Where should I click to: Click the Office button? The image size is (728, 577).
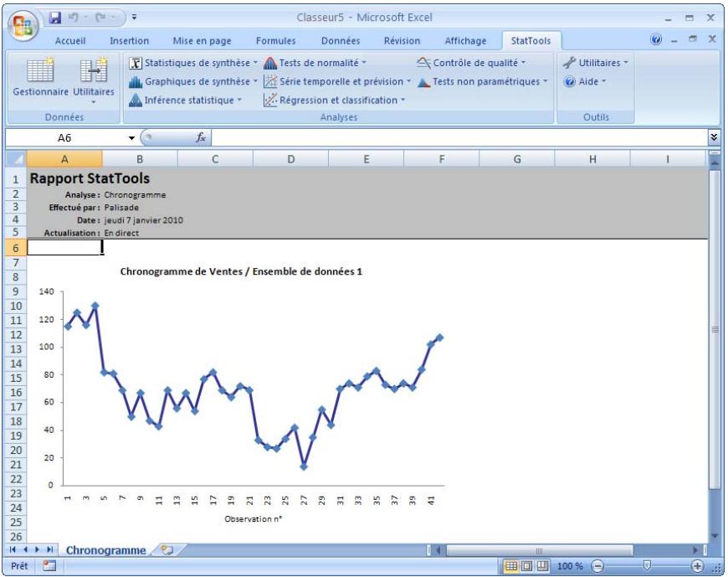pos(25,24)
